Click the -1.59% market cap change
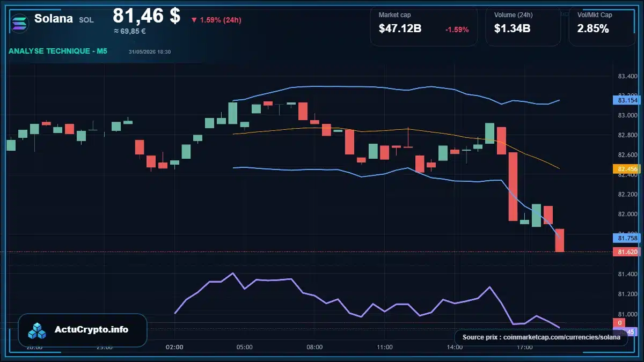This screenshot has height=362, width=644. (x=457, y=29)
